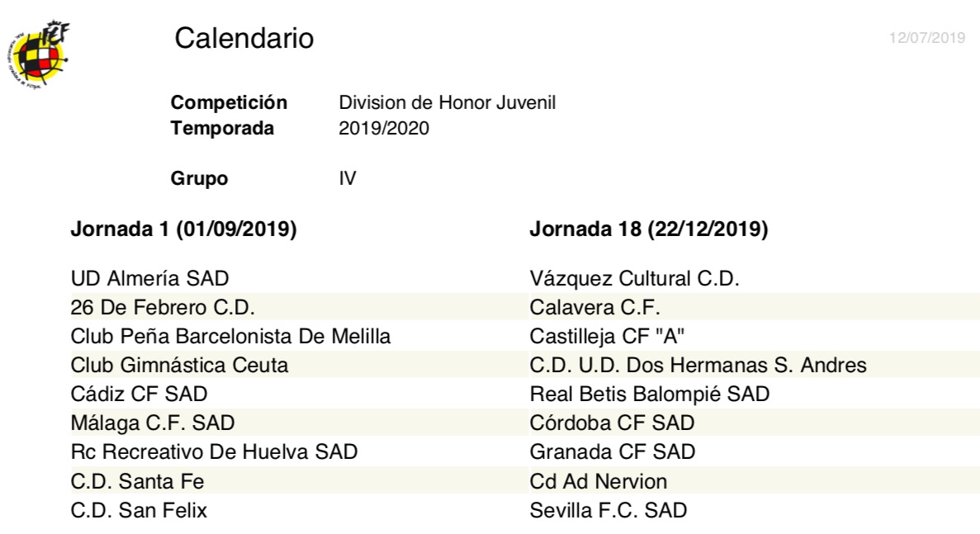The width and height of the screenshot is (980, 534).
Task: Select Real Betis Balompié SAD
Action: (x=650, y=394)
